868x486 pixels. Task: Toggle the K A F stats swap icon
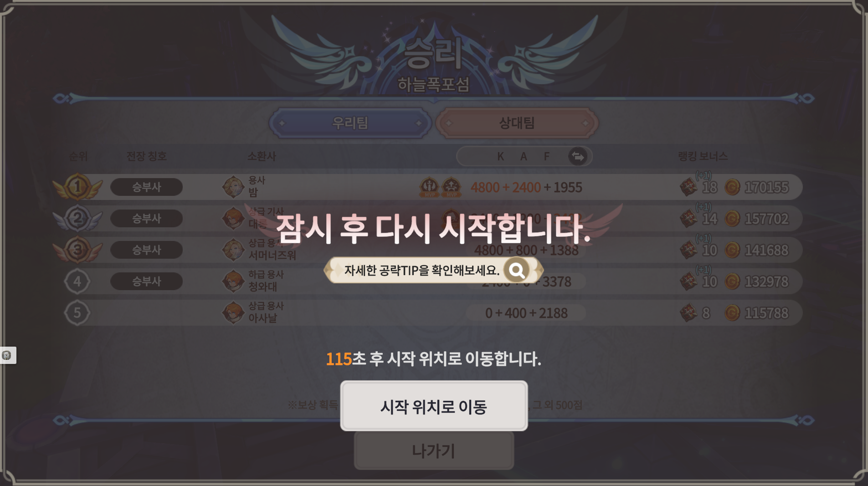(x=578, y=156)
